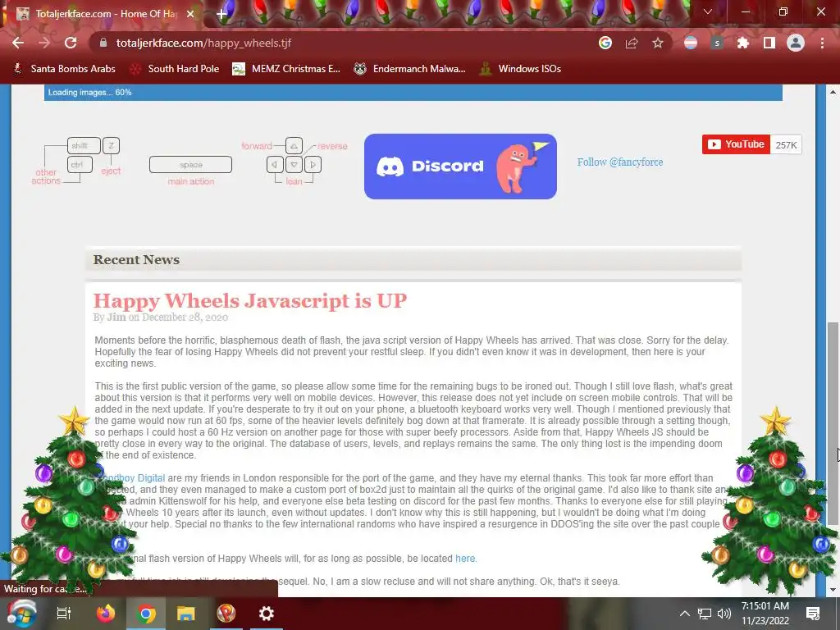This screenshot has width=840, height=630.
Task: Reload the totaljerkface page
Action: tap(71, 43)
